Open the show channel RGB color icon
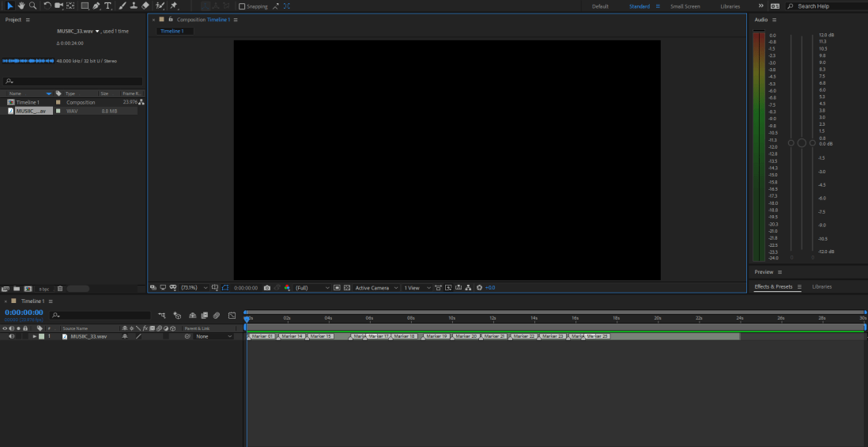The width and height of the screenshot is (868, 447). coord(287,288)
